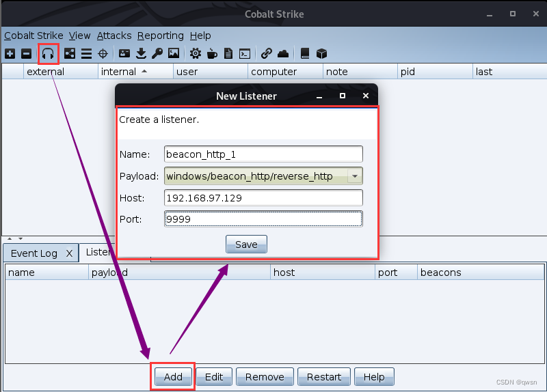Image resolution: width=547 pixels, height=392 pixels.
Task: Click the Name input field
Action: (263, 154)
